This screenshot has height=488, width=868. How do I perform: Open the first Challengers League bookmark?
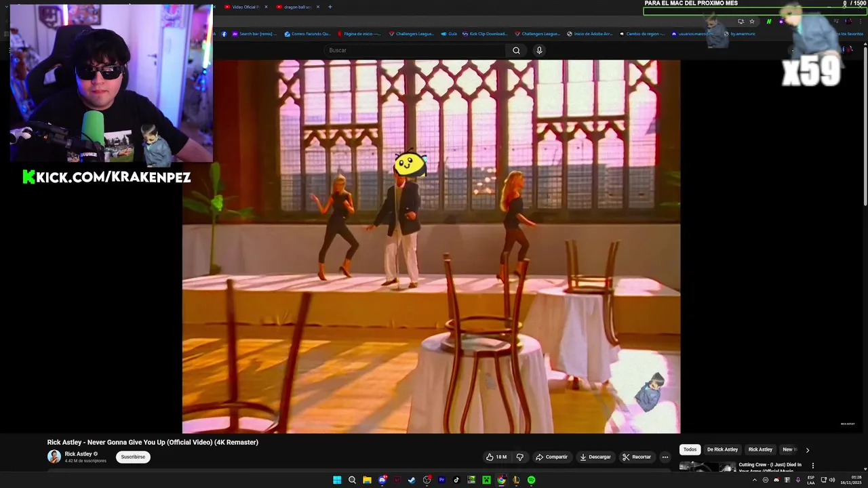pyautogui.click(x=412, y=34)
